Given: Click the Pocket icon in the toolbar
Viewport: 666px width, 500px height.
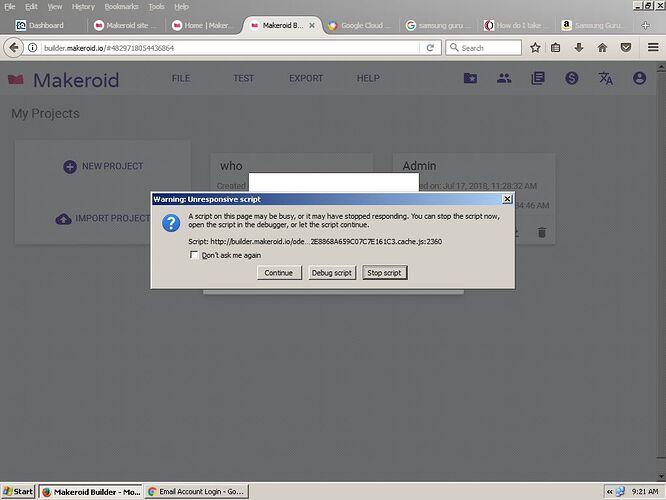Looking at the screenshot, I should pyautogui.click(x=625, y=47).
